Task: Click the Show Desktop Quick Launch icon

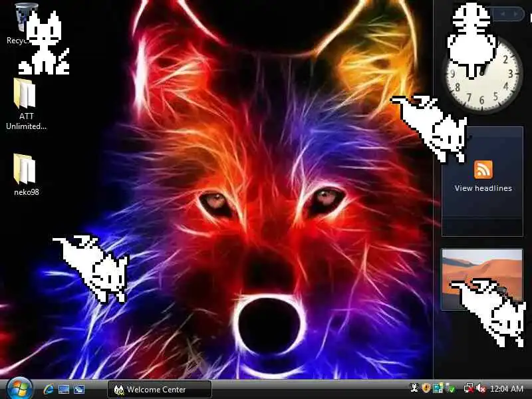Action: [64, 389]
